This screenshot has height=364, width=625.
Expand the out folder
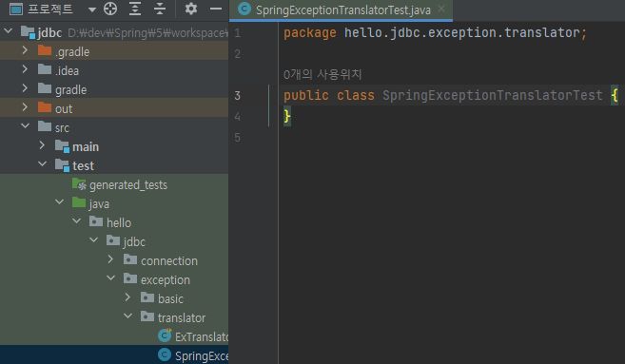point(25,107)
